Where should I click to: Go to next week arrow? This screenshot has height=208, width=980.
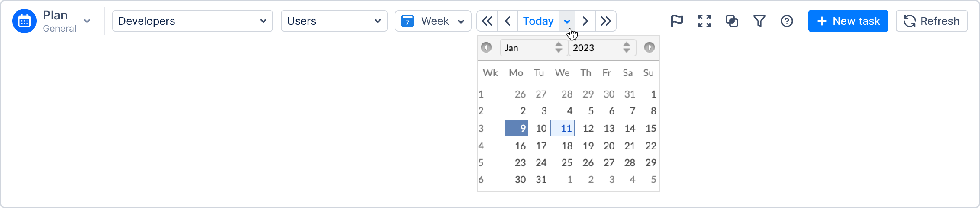pyautogui.click(x=585, y=21)
